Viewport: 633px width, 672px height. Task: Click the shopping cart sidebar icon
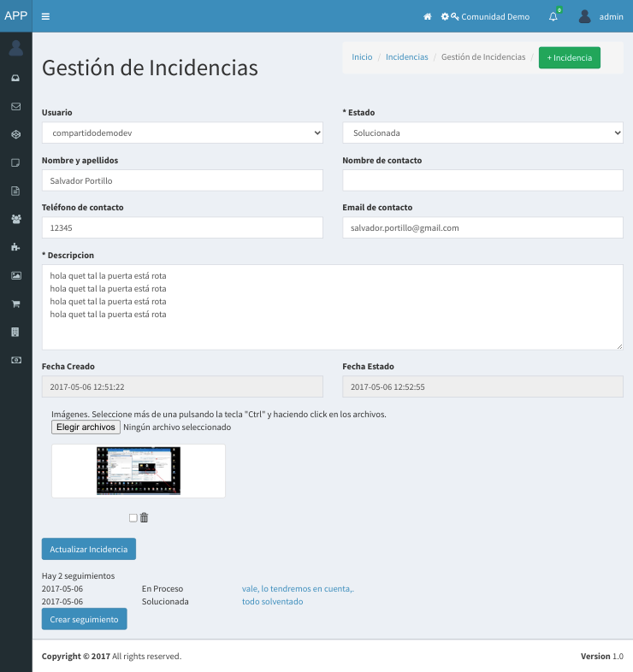click(15, 304)
